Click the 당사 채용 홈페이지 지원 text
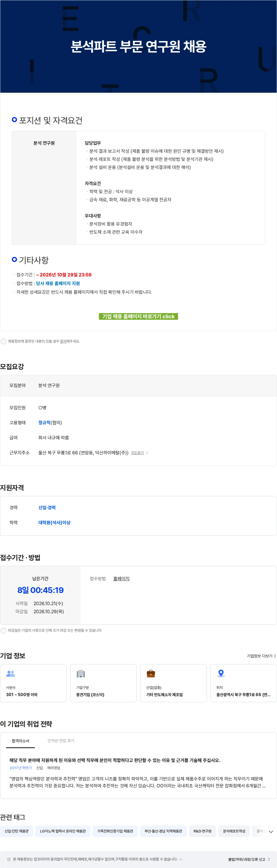 click(58, 283)
